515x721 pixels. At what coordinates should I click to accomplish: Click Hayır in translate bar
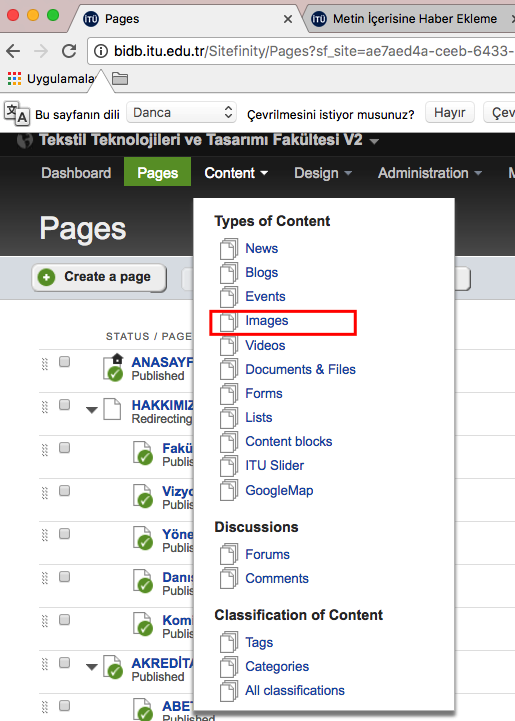(450, 113)
